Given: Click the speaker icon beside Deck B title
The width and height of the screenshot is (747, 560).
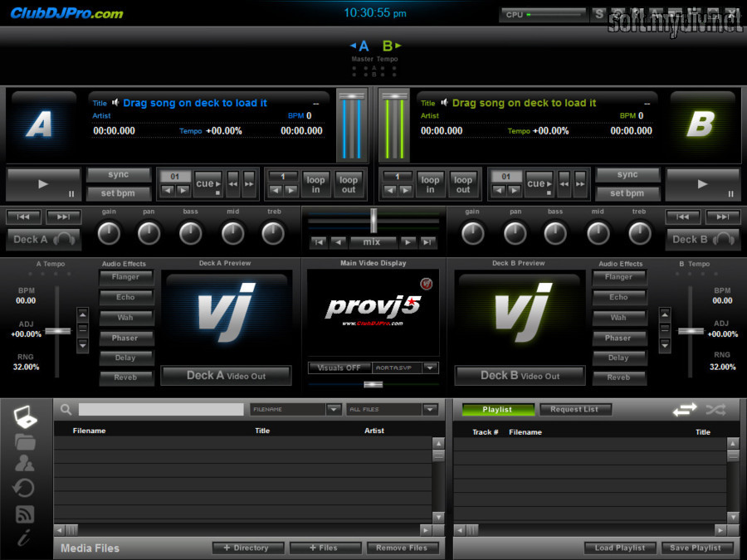Looking at the screenshot, I should point(445,102).
